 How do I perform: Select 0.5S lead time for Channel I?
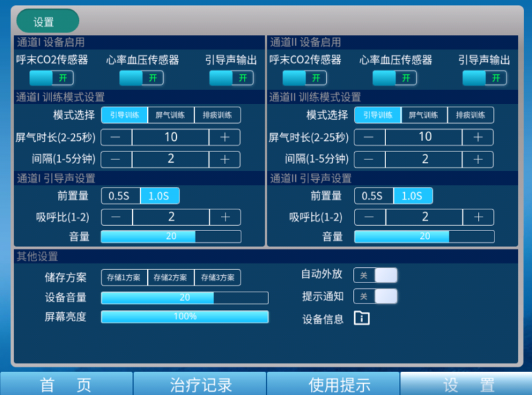120,196
